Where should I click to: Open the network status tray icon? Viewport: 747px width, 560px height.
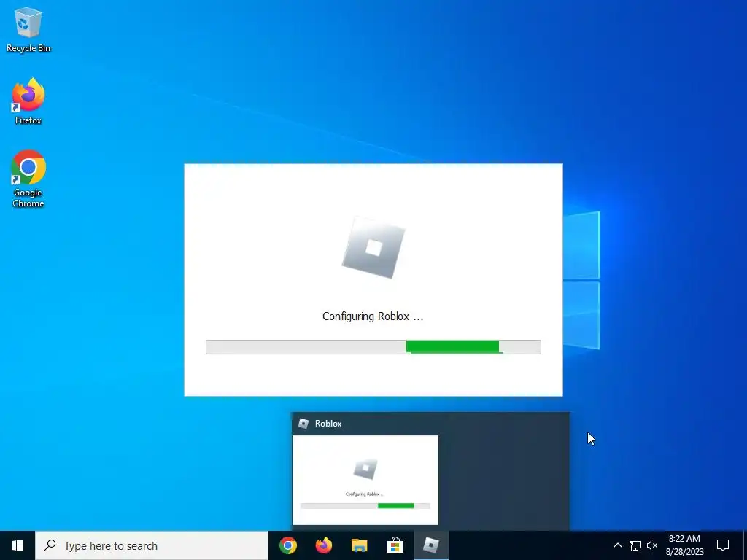click(635, 545)
